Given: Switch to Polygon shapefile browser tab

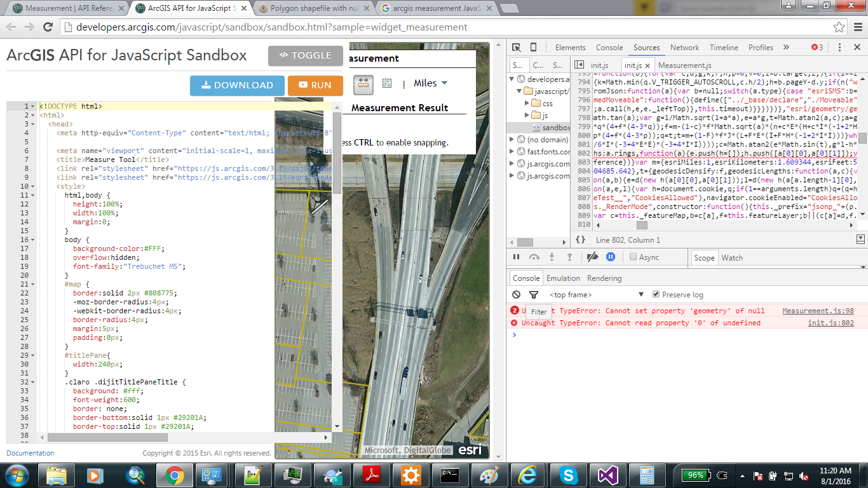Looking at the screenshot, I should 314,9.
